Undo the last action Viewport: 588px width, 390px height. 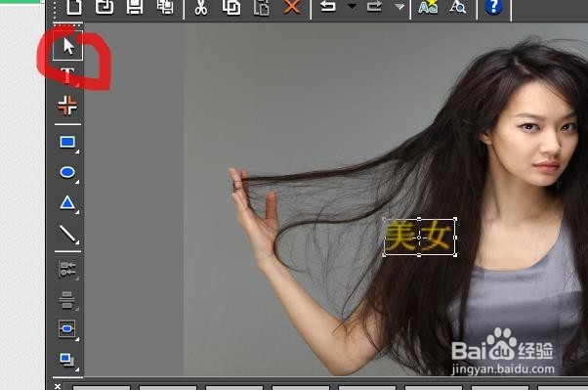coord(328,7)
